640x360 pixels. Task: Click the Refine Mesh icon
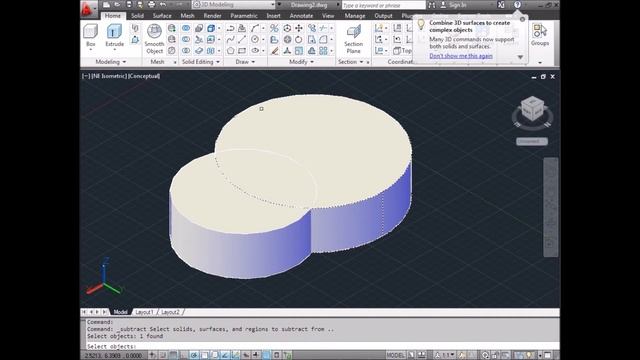172,51
